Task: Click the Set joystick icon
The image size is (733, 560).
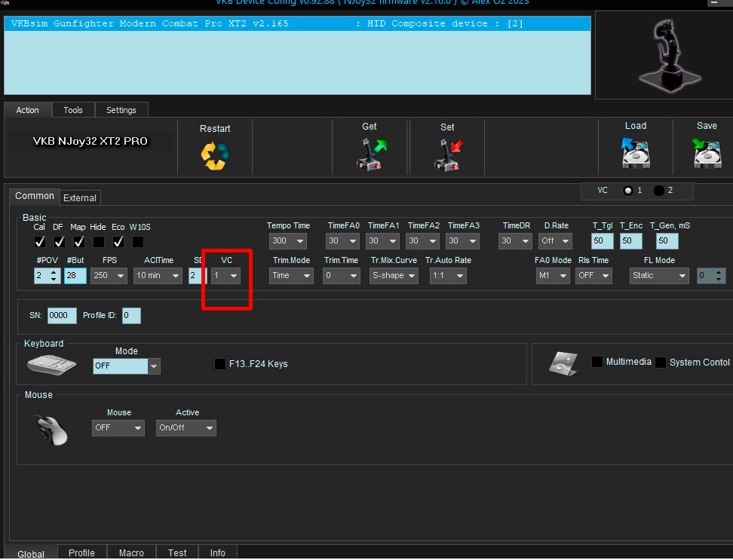Action: (x=447, y=155)
